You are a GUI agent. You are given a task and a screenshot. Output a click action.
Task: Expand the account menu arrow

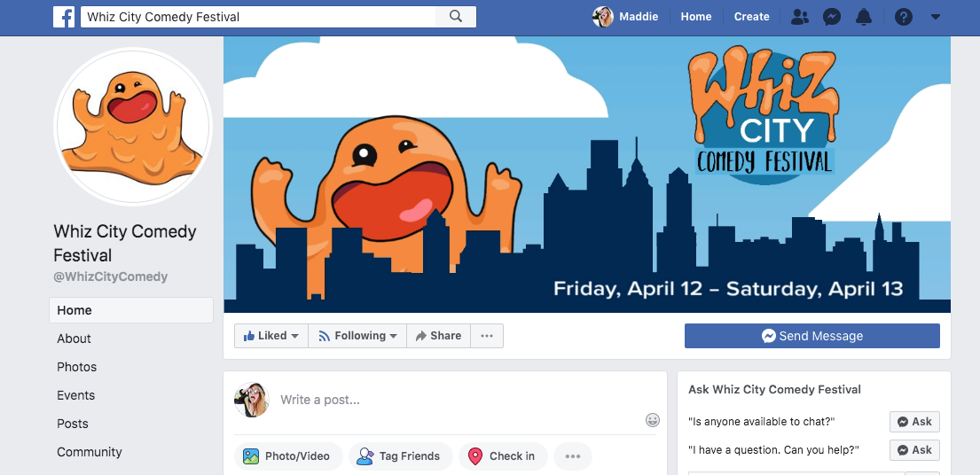coord(935,17)
